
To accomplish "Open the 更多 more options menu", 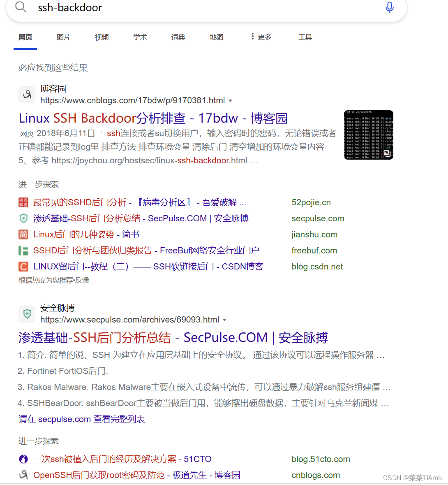I will click(261, 37).
